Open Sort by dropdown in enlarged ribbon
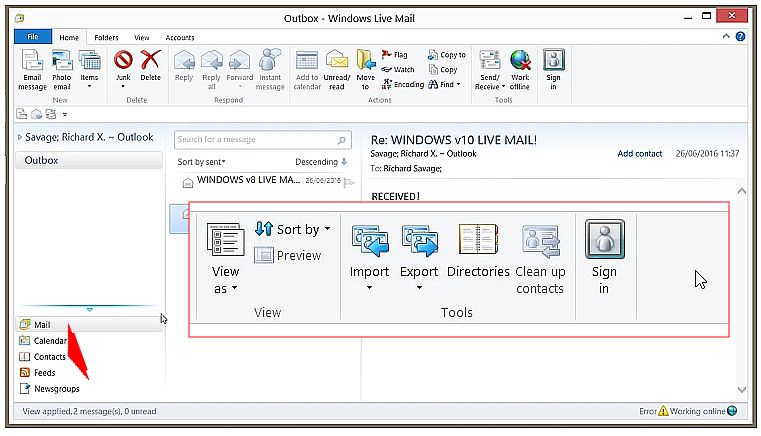761x436 pixels. pyautogui.click(x=293, y=229)
